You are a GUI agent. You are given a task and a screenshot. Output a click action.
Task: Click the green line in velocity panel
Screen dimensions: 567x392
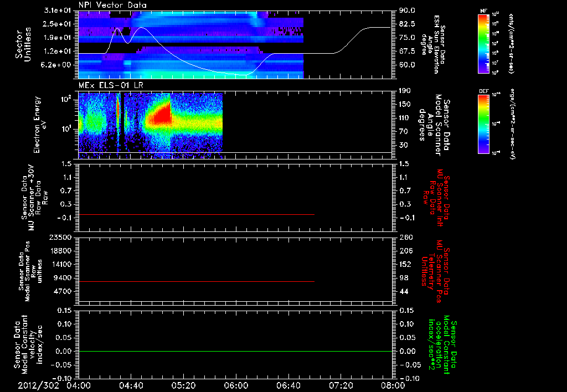point(235,351)
